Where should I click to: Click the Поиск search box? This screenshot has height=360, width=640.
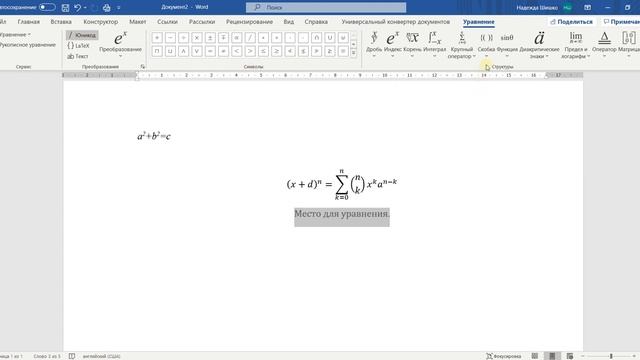click(x=326, y=7)
